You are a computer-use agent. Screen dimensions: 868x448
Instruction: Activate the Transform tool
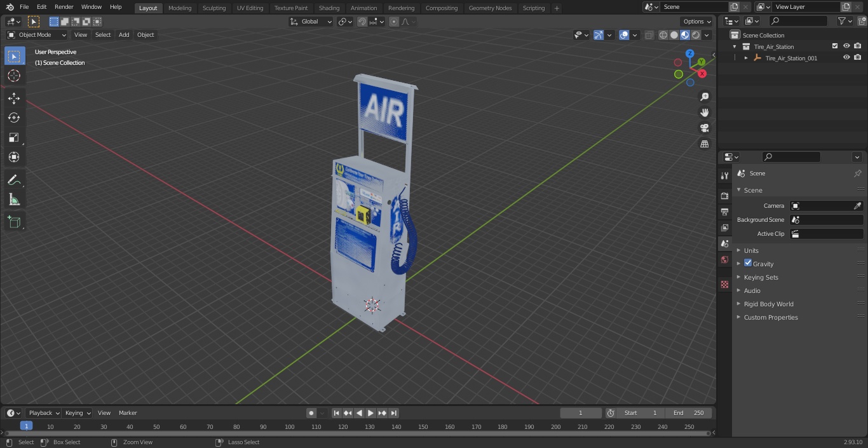(14, 157)
